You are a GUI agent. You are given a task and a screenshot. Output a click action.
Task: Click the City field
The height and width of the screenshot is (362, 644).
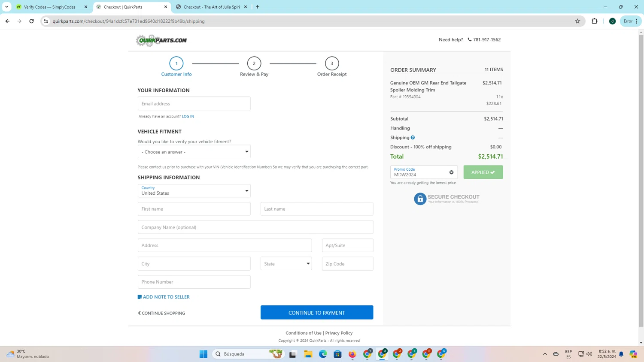(194, 264)
